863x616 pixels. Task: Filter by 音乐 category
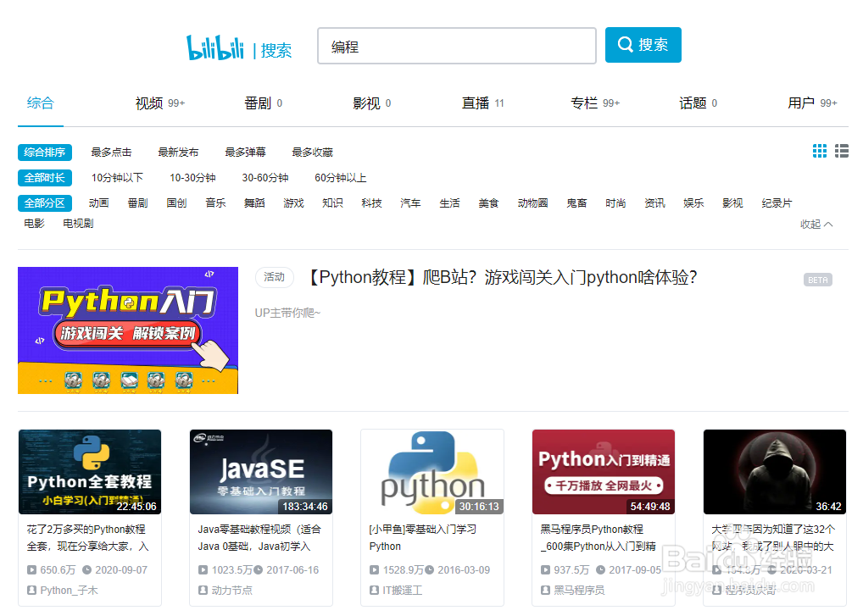coord(215,203)
